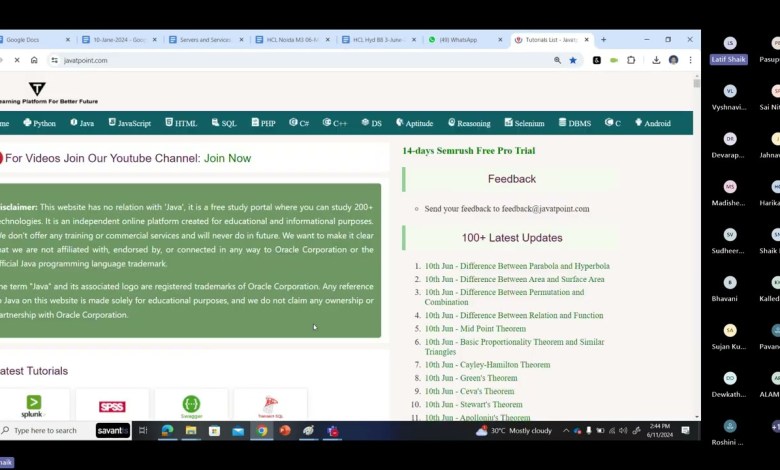Open a new browser tab

coord(603,40)
